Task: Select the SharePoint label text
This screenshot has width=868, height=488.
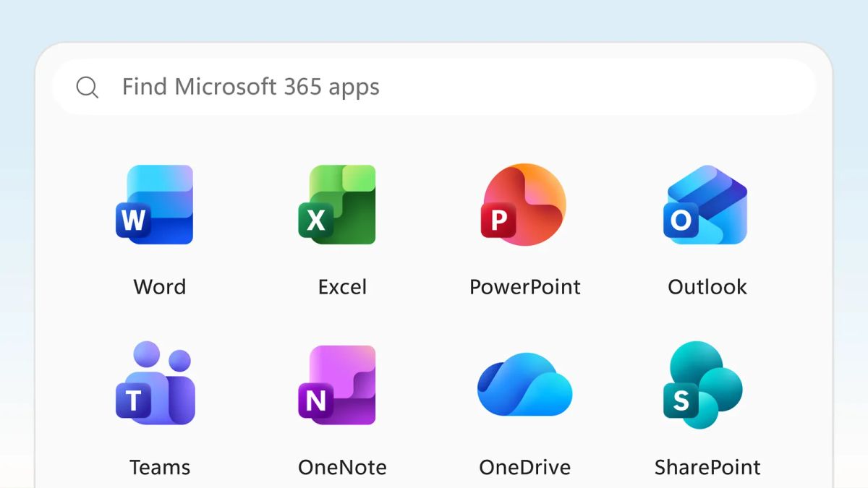Action: tap(707, 467)
